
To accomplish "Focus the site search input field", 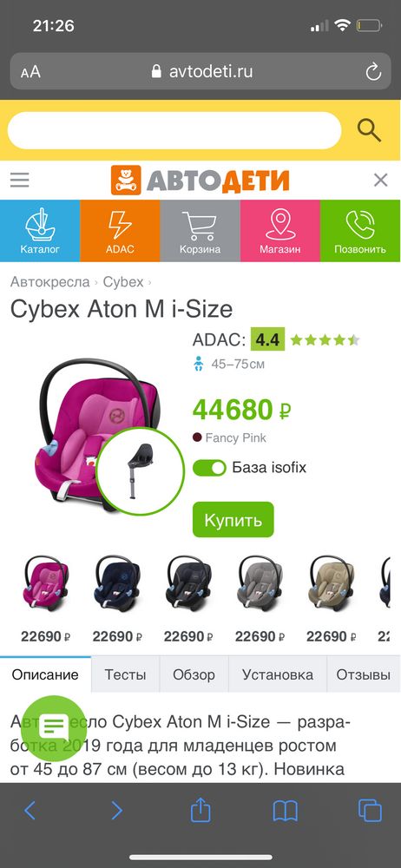I will pyautogui.click(x=174, y=130).
